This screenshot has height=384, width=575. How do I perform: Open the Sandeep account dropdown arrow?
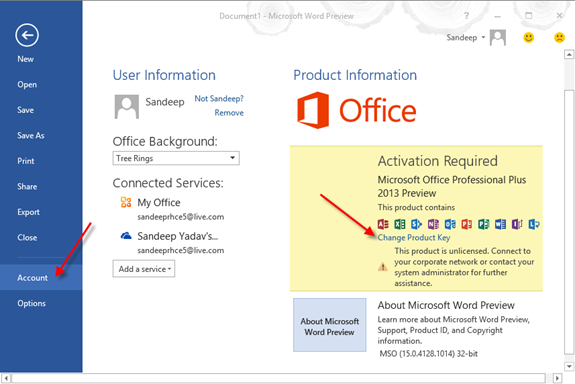point(483,37)
